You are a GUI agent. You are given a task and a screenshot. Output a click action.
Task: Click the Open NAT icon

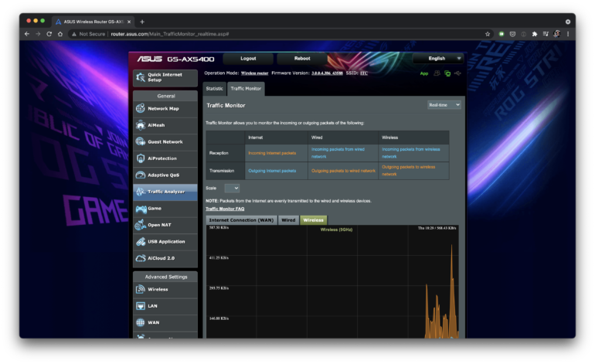(141, 225)
